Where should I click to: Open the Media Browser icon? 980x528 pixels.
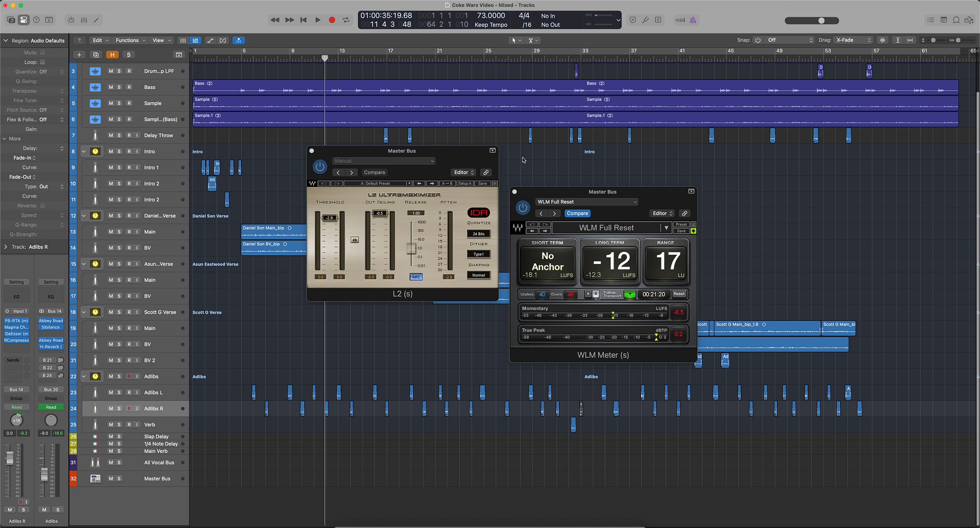point(969,20)
